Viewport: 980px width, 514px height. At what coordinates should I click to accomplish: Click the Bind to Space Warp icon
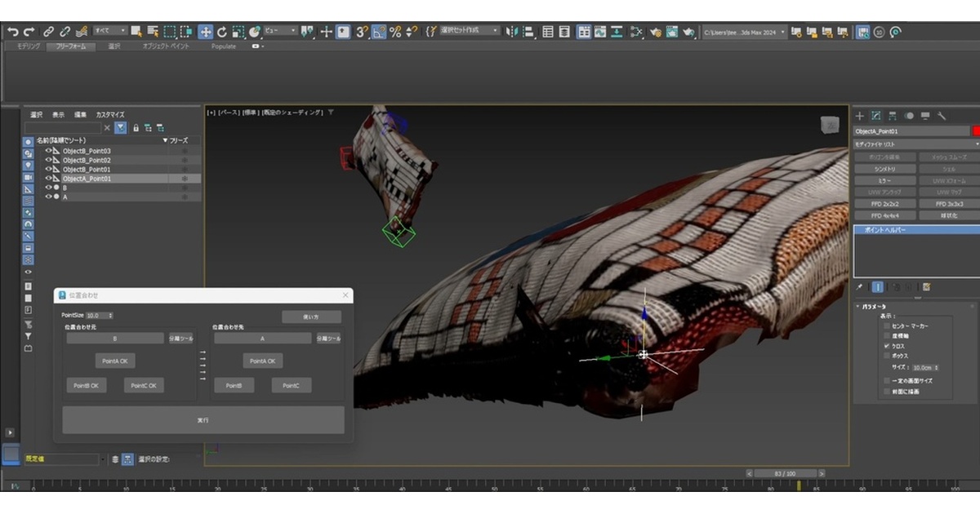click(82, 31)
